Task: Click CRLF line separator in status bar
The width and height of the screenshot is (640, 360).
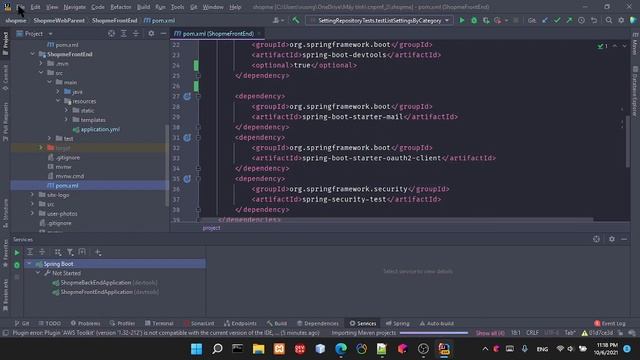Action: pos(532,333)
